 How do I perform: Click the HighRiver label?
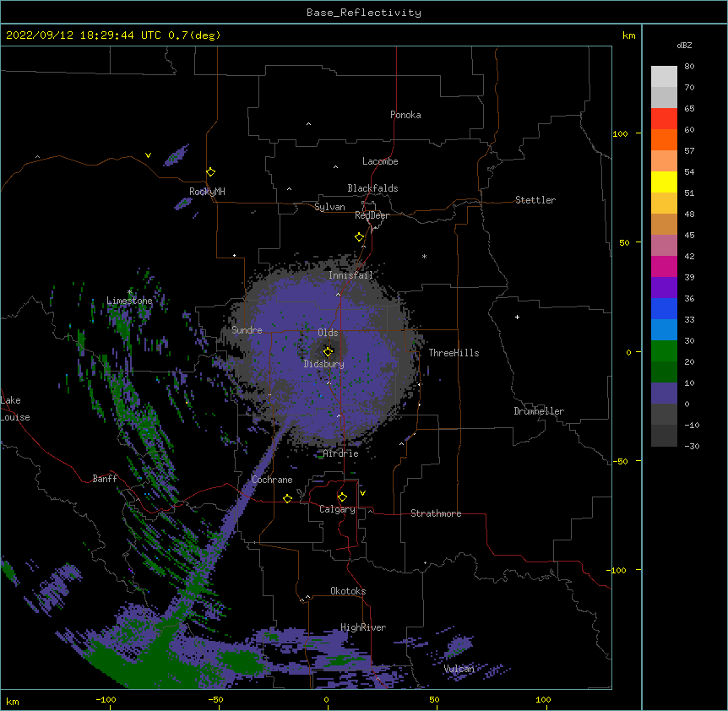tap(363, 627)
